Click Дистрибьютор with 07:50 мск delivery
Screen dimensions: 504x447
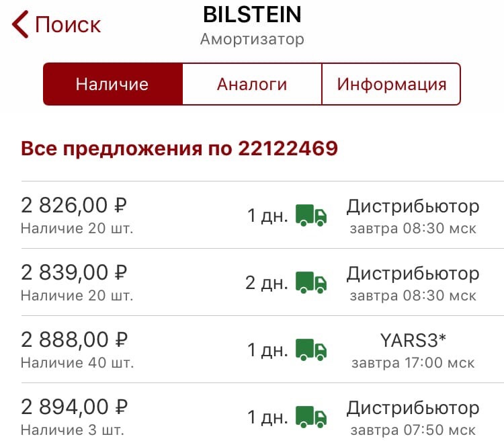(x=413, y=408)
